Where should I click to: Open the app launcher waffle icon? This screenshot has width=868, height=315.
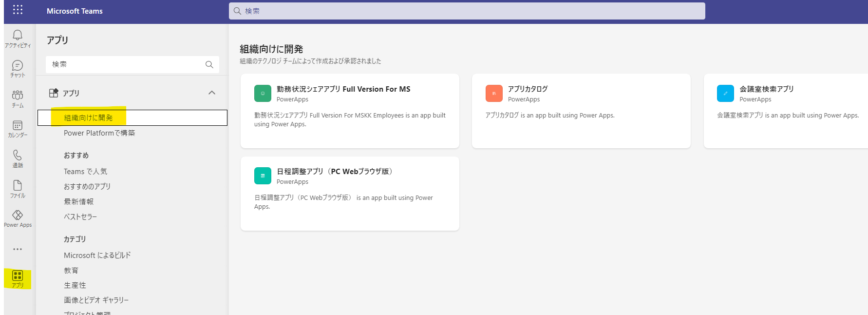(18, 10)
